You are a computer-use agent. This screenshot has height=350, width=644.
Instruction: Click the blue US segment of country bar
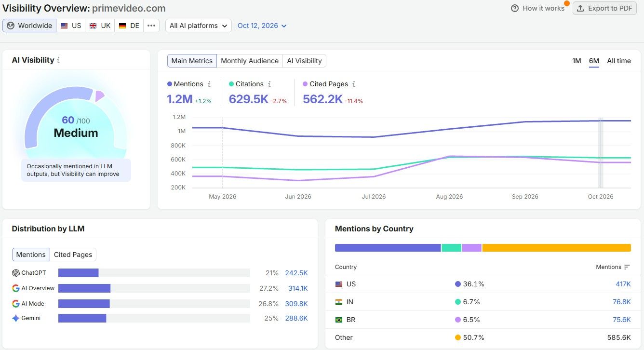388,248
